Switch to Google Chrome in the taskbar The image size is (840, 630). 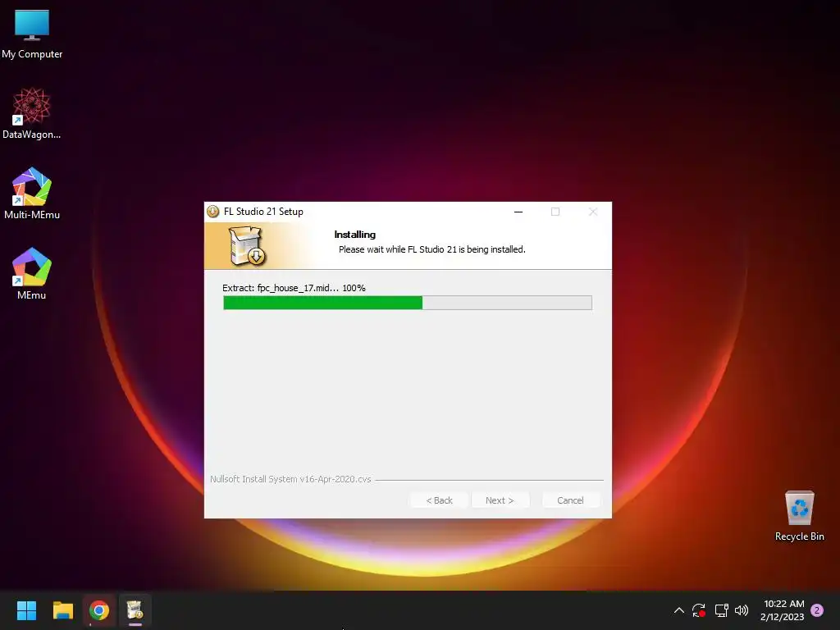point(99,610)
